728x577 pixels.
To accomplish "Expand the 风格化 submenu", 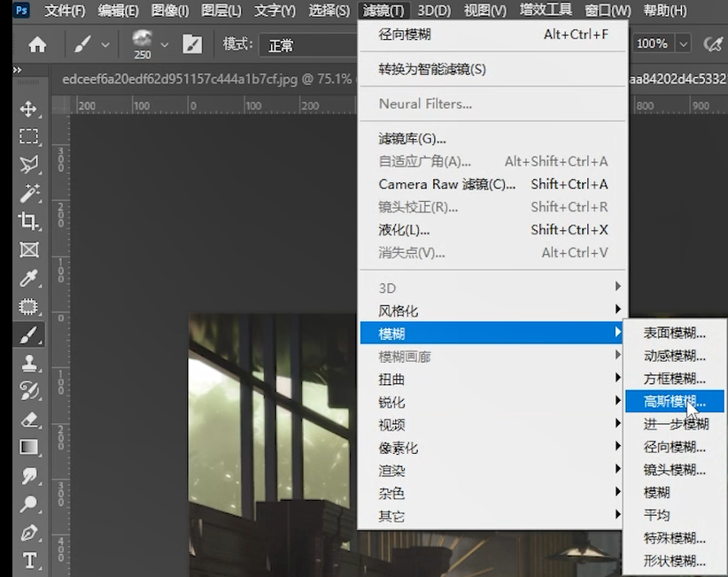I will pyautogui.click(x=492, y=311).
